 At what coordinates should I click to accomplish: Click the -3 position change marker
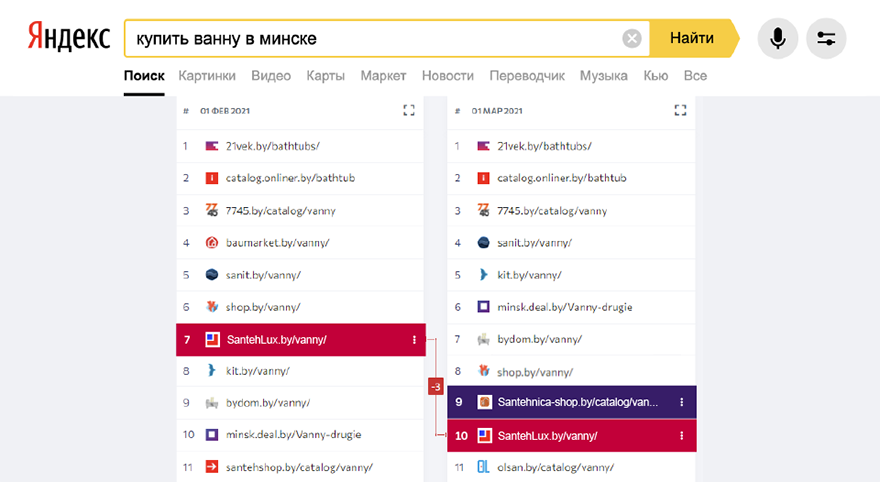point(435,387)
